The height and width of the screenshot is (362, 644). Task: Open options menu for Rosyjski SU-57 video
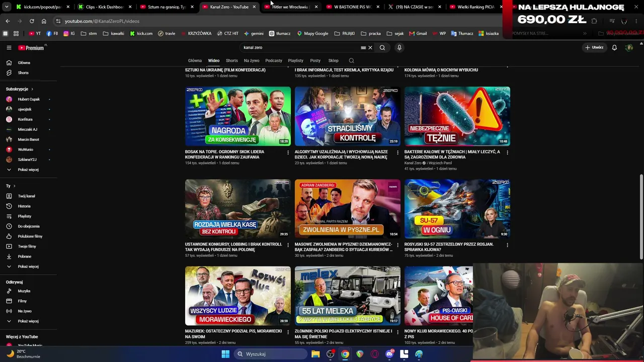pyautogui.click(x=507, y=245)
